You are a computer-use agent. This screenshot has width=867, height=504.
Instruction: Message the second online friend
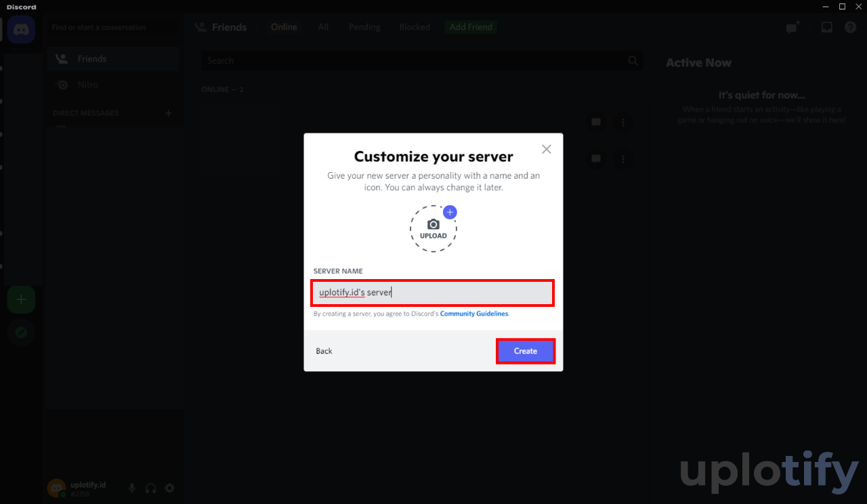click(596, 159)
